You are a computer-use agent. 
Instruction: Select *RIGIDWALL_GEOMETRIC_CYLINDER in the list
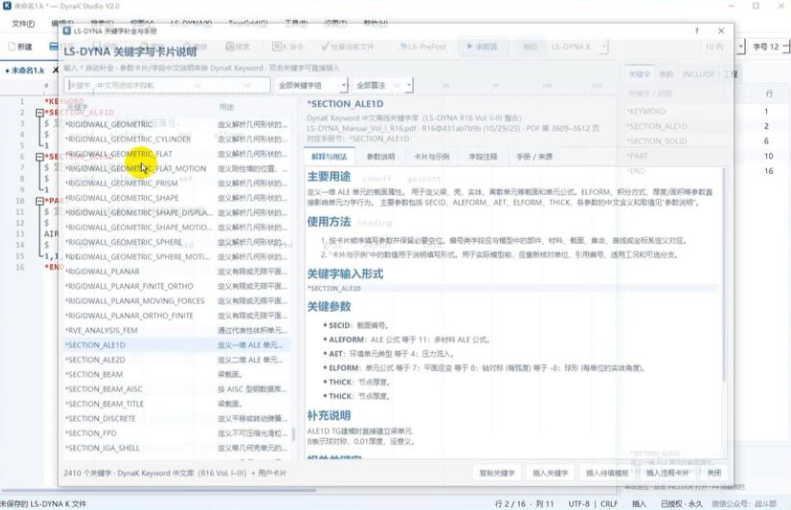176,139
